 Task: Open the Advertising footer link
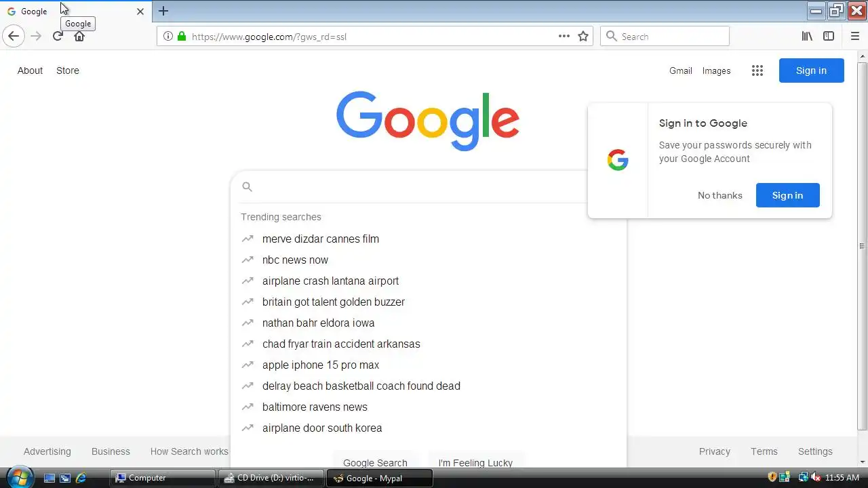coord(47,451)
